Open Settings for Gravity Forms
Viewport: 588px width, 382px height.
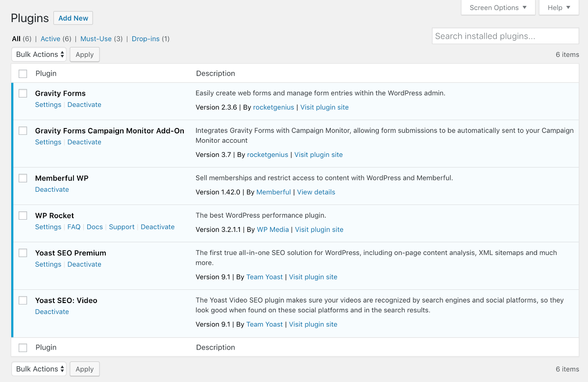click(48, 105)
